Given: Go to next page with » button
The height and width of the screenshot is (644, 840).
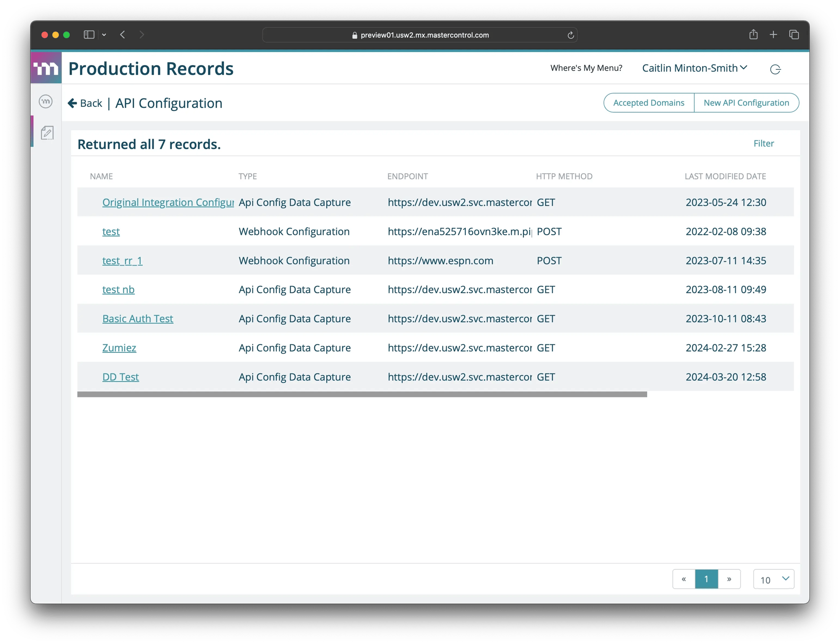Looking at the screenshot, I should (x=729, y=579).
